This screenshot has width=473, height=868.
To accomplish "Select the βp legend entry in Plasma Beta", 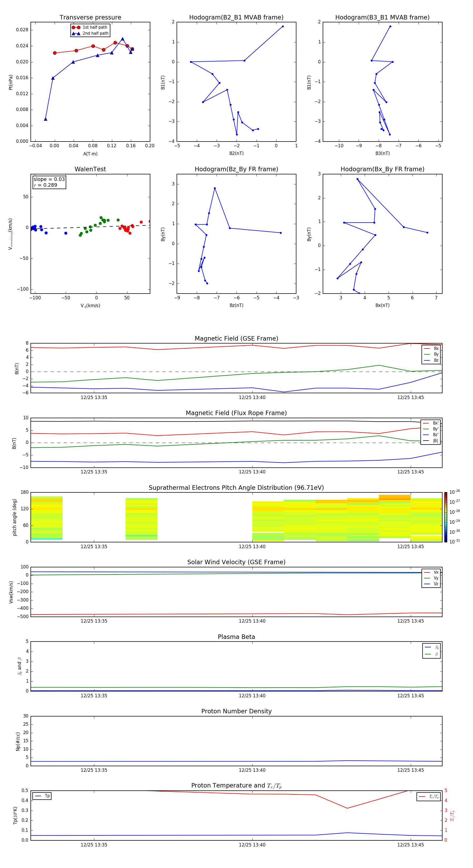I will (x=431, y=647).
